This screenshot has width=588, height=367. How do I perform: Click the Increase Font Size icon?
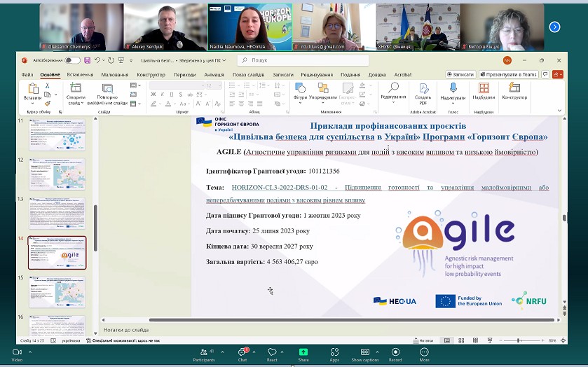pyautogui.click(x=199, y=104)
